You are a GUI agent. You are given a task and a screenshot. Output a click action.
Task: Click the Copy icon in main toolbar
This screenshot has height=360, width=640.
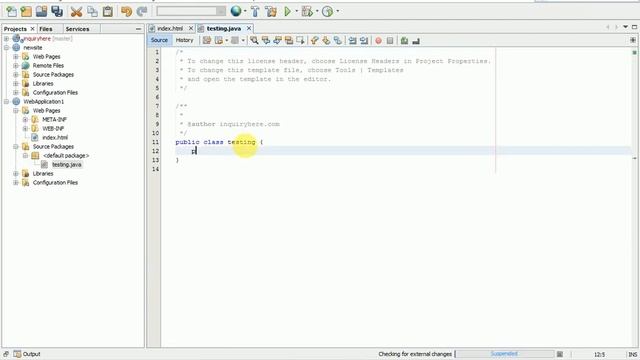pos(92,11)
